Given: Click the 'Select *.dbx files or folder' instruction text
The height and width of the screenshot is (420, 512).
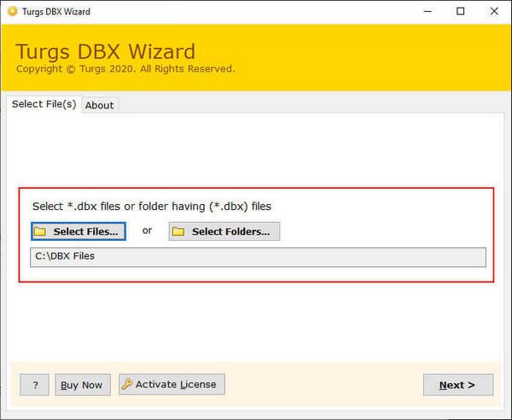Looking at the screenshot, I should pyautogui.click(x=152, y=207).
